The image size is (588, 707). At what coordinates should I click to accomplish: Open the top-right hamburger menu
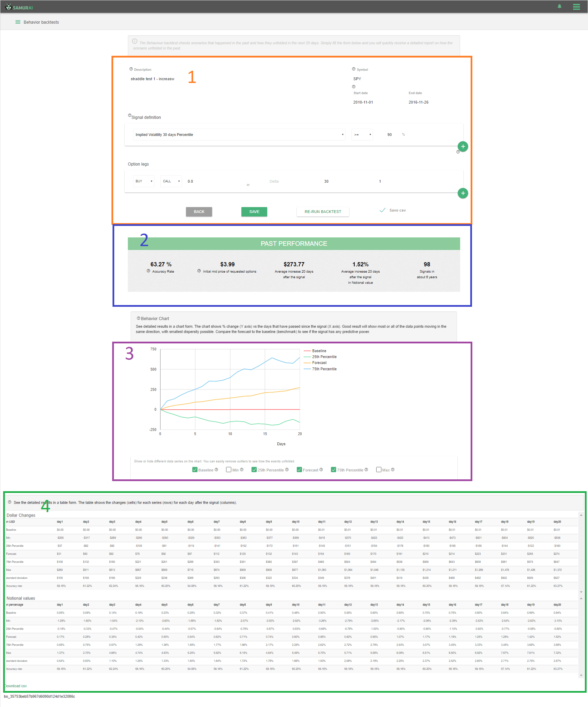[577, 7]
